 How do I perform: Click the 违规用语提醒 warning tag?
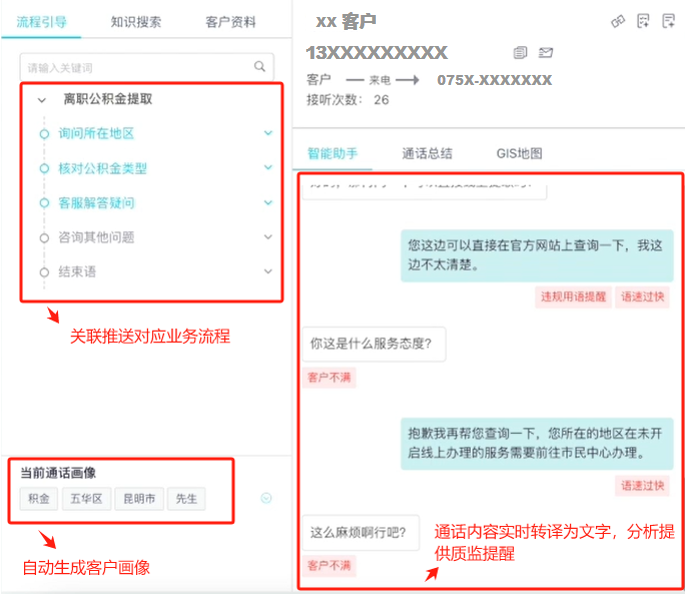point(573,297)
